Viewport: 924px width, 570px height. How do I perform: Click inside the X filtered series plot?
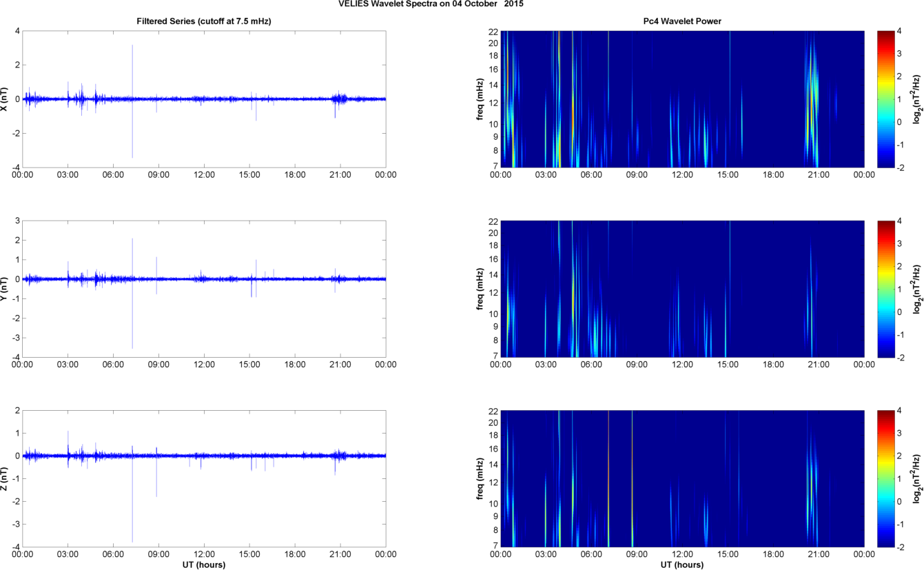click(x=204, y=99)
